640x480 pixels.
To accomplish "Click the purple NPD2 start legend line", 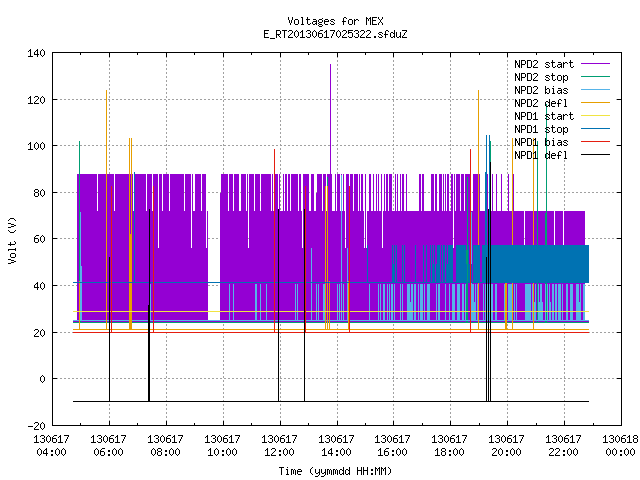I will pos(596,64).
